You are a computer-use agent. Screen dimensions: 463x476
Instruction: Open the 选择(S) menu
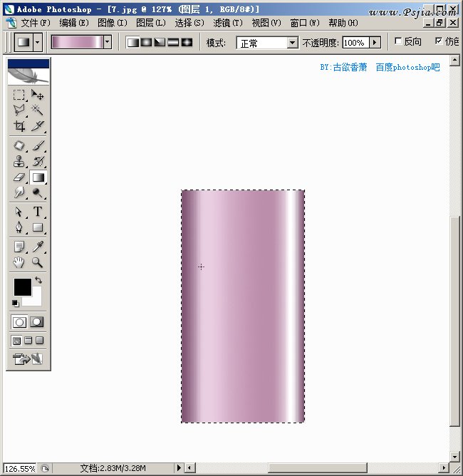pyautogui.click(x=189, y=23)
